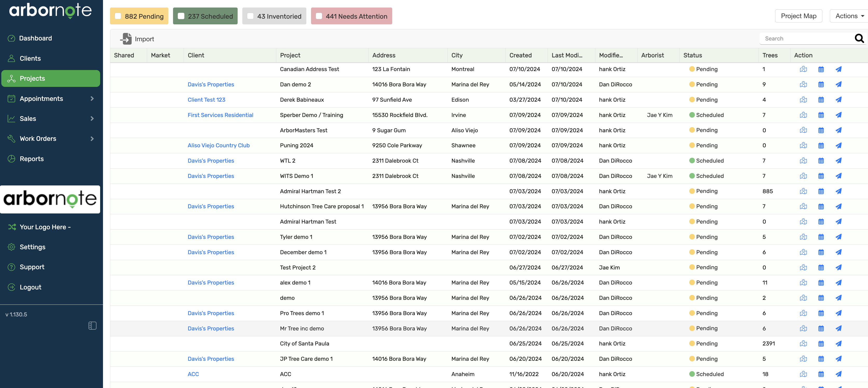Open the Davis's Properties client link
This screenshot has width=868, height=388.
coord(211,85)
